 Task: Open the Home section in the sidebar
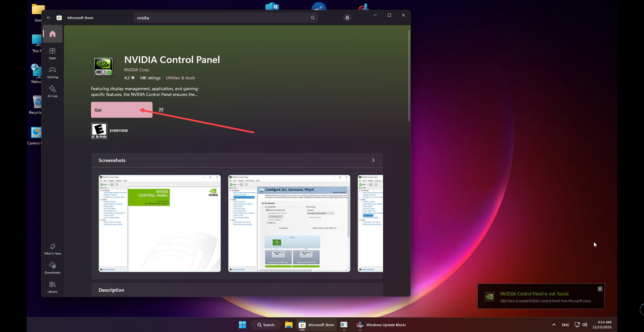pos(52,34)
